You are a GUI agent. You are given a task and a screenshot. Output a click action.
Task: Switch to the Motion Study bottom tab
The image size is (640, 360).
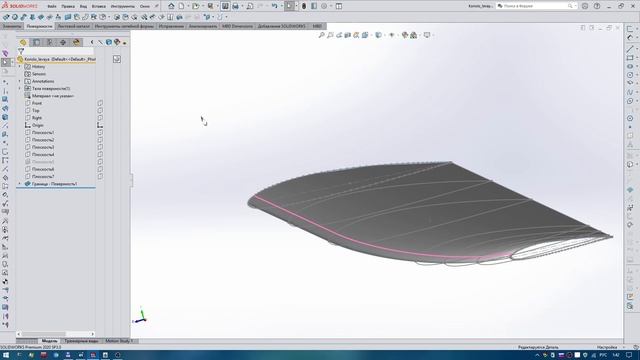tap(119, 341)
